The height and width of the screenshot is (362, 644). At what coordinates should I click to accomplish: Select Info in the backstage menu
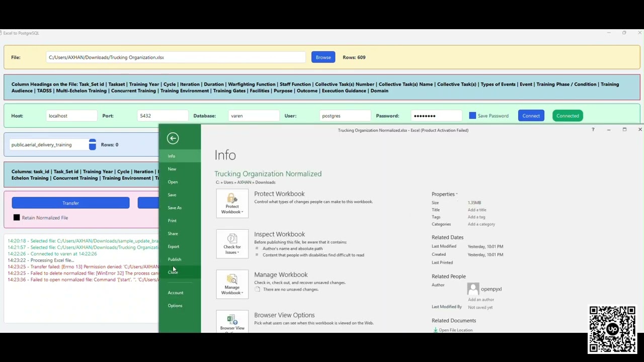point(180,156)
